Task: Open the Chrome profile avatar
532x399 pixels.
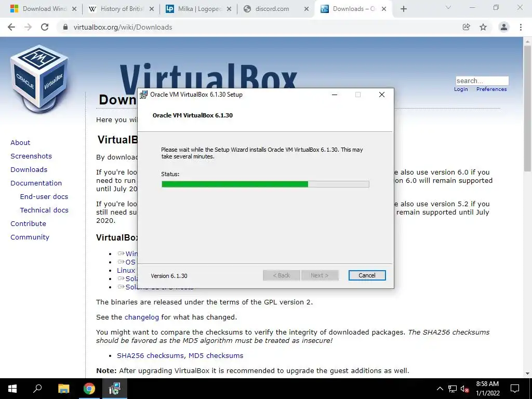Action: pyautogui.click(x=504, y=27)
